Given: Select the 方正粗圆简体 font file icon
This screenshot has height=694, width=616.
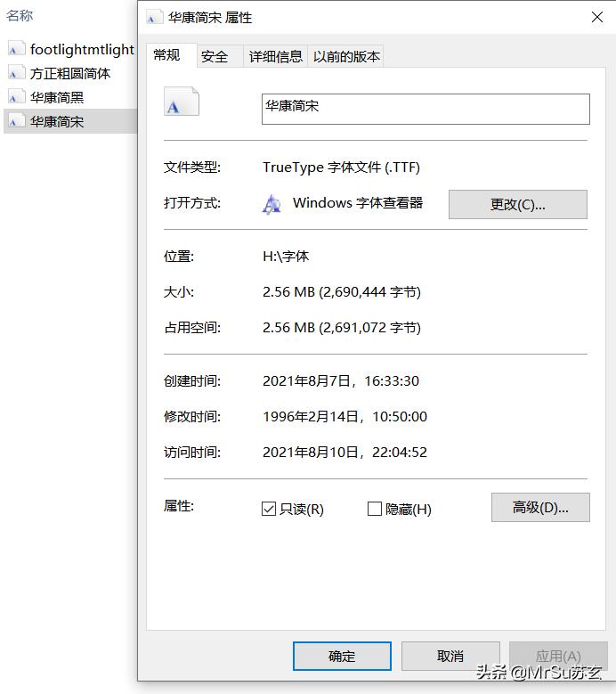Looking at the screenshot, I should tap(16, 73).
